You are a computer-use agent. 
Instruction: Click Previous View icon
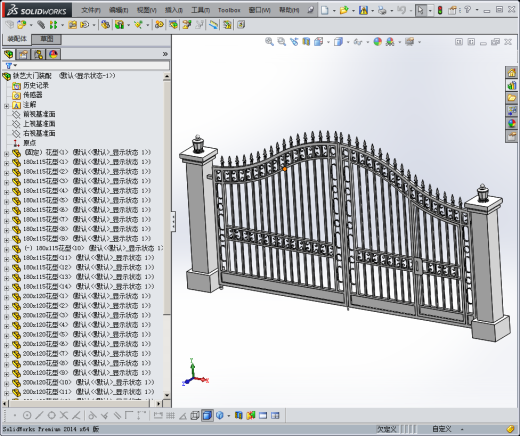pyautogui.click(x=294, y=42)
